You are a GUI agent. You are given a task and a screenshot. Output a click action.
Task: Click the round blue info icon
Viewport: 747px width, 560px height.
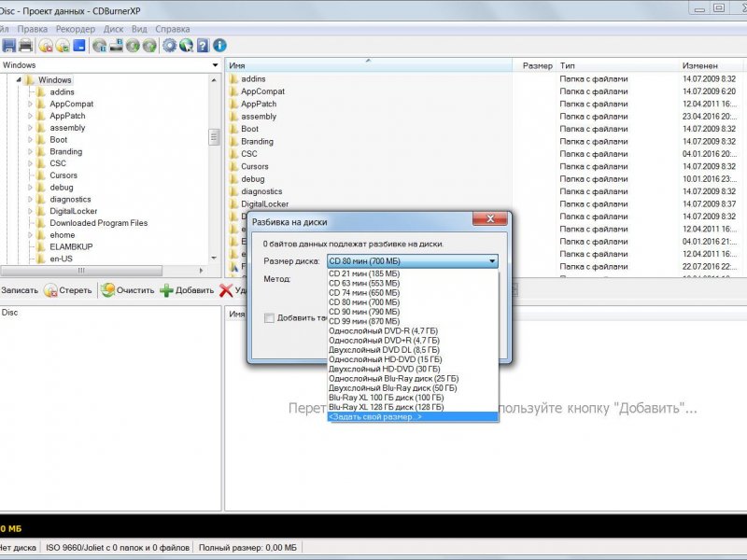point(219,46)
